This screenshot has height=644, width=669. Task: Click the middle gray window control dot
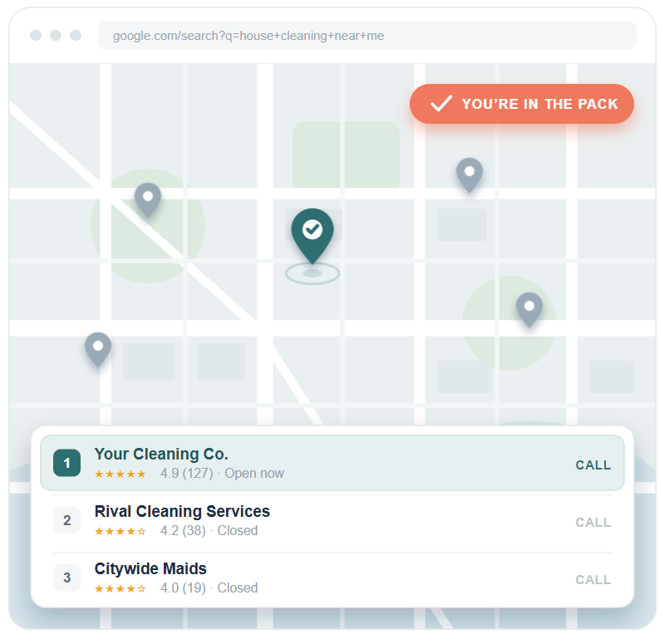(x=56, y=36)
